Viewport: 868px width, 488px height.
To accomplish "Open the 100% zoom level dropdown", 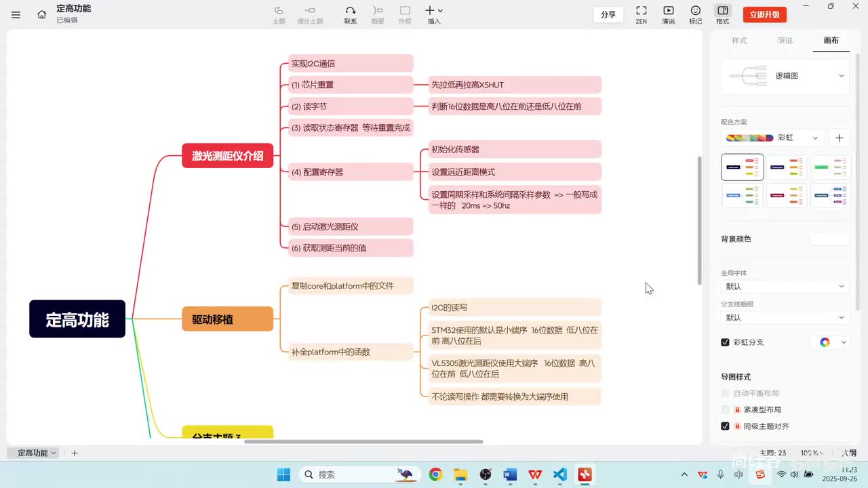I will click(x=811, y=453).
